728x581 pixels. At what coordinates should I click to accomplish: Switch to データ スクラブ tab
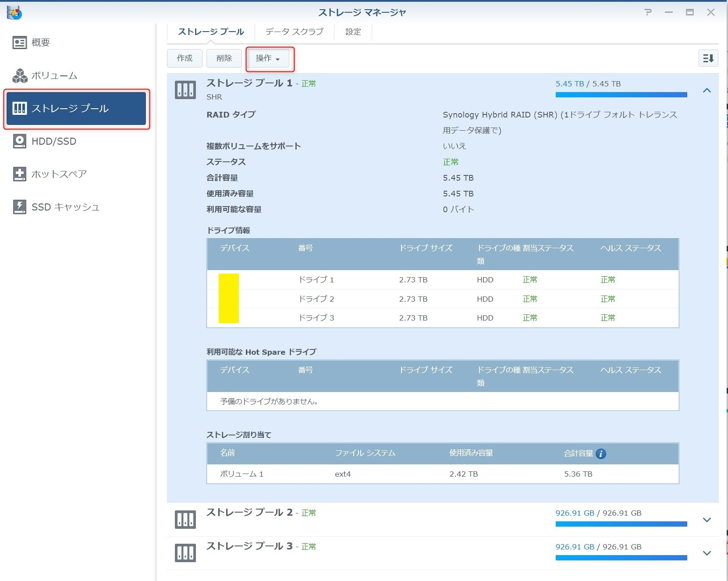(x=294, y=32)
